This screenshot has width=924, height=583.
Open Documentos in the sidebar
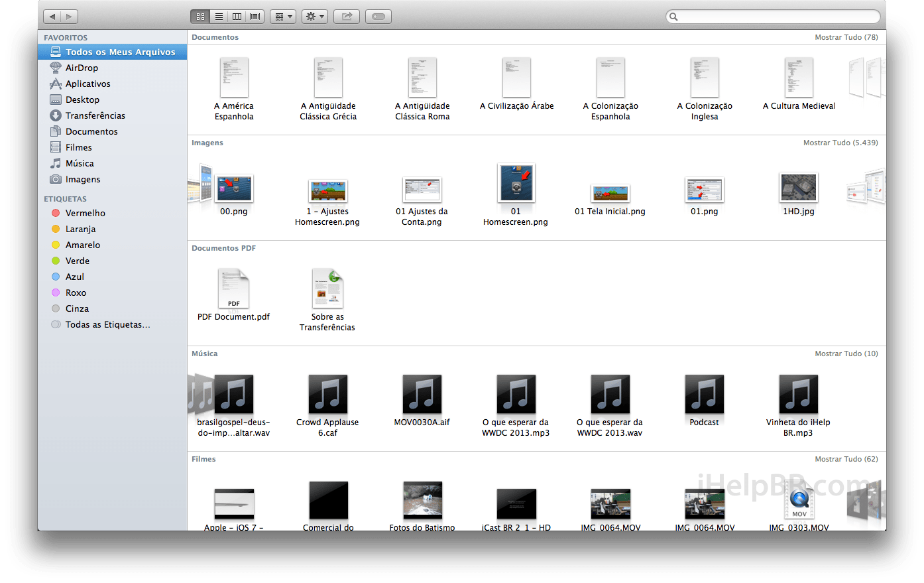pyautogui.click(x=113, y=131)
